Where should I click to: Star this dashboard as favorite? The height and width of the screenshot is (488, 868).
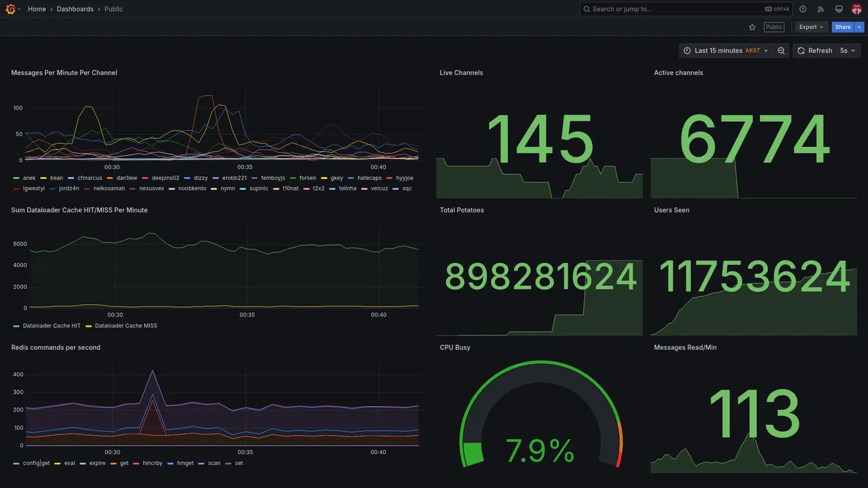click(752, 27)
